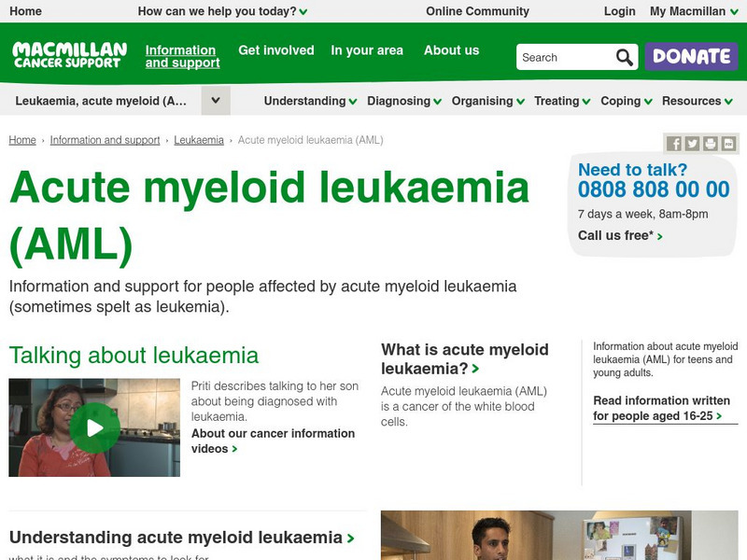Open the Get involved menu item
Screen dimensions: 747x560
point(275,50)
